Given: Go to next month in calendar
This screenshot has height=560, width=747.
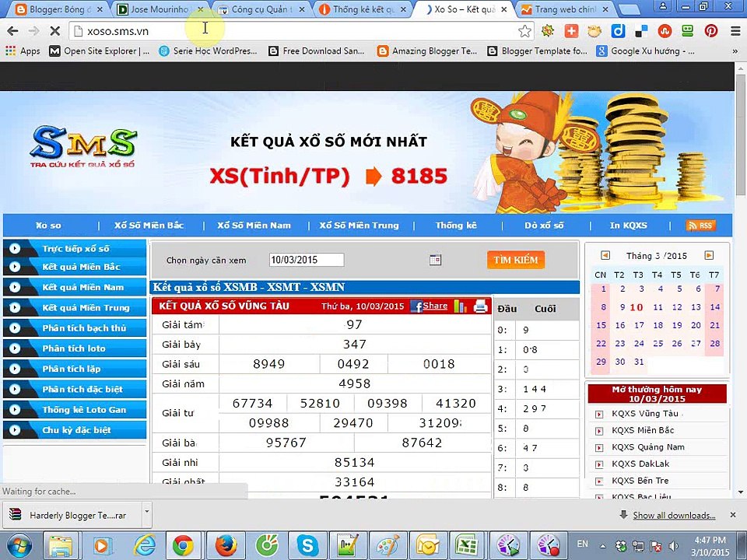Looking at the screenshot, I should coord(709,256).
